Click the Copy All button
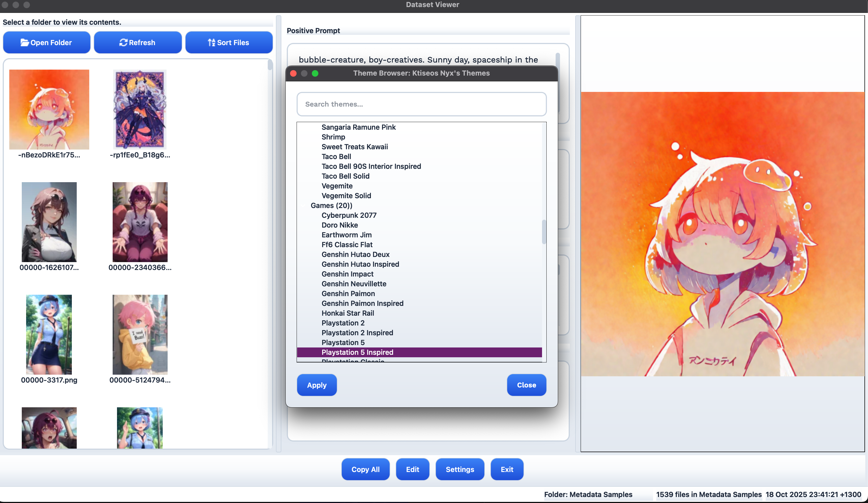 [365, 469]
